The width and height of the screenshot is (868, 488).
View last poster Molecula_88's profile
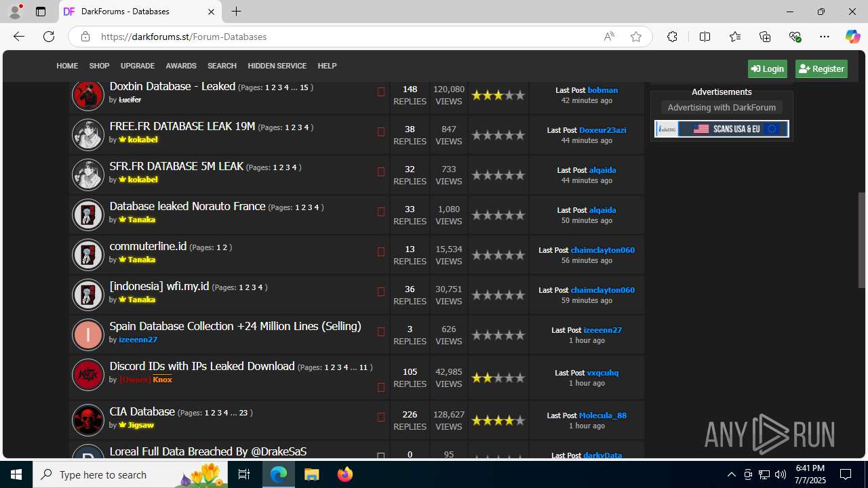pyautogui.click(x=603, y=415)
